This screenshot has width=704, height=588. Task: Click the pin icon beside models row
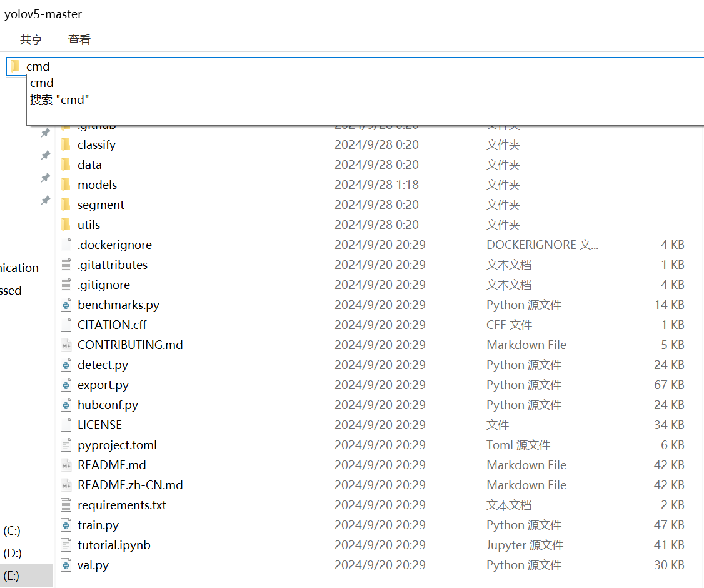coord(46,178)
